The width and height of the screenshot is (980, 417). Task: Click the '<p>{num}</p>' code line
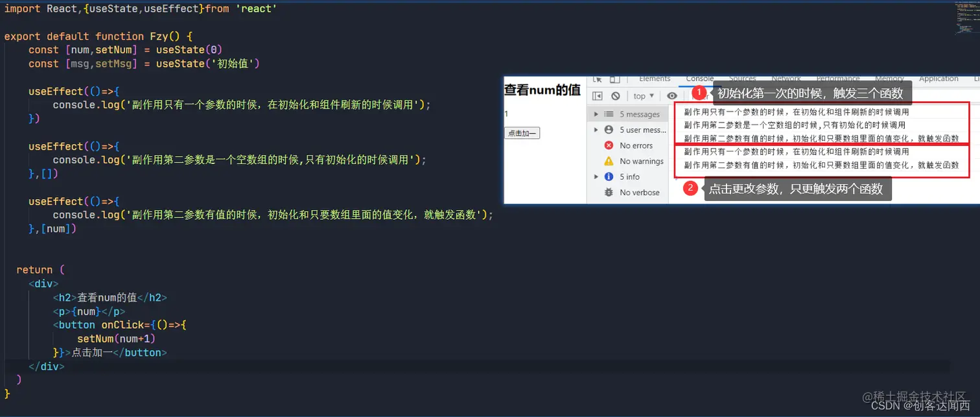tap(89, 311)
